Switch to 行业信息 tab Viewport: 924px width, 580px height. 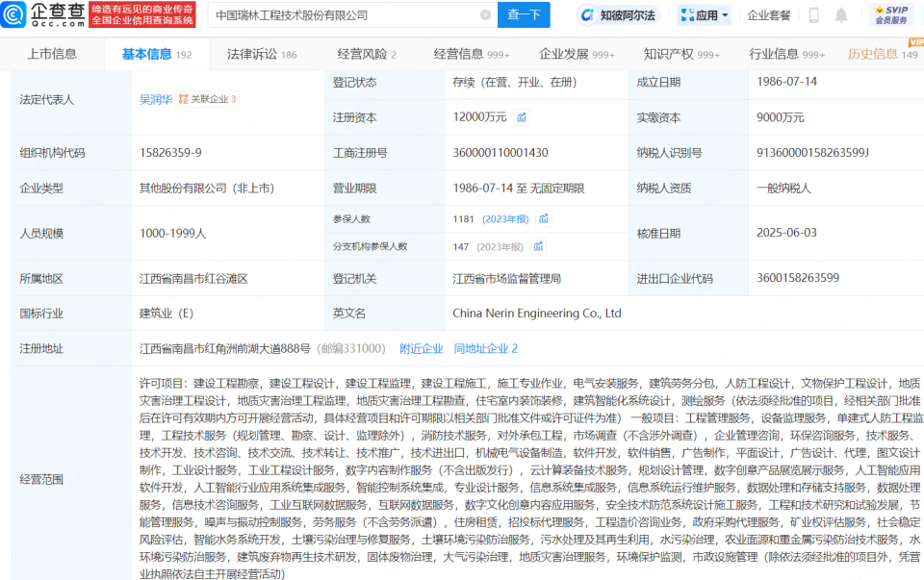(x=786, y=54)
